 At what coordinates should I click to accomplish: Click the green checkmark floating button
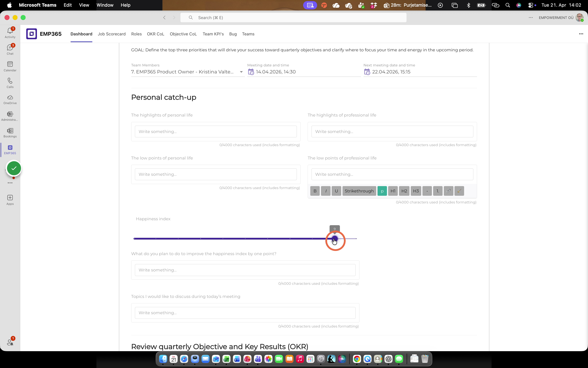(14, 168)
